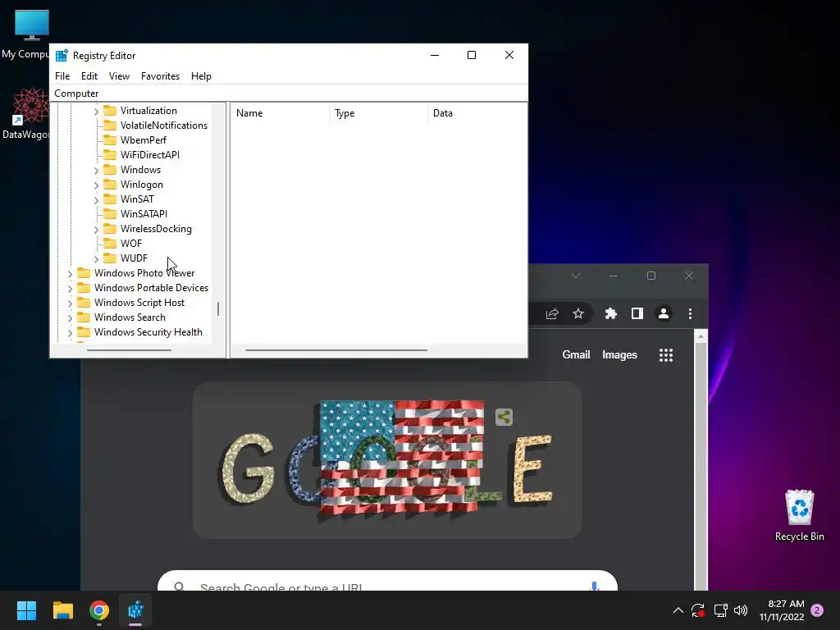
Task: Open File Explorer from the taskbar
Action: tap(62, 610)
